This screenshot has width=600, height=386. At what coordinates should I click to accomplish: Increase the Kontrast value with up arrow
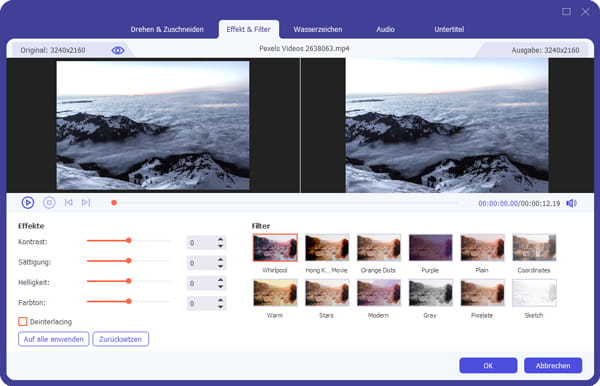click(x=220, y=239)
